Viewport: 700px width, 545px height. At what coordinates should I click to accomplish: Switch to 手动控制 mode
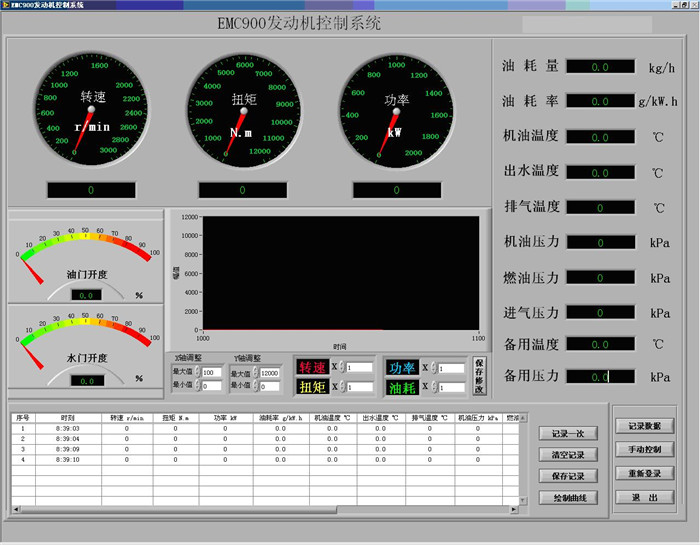pos(645,449)
